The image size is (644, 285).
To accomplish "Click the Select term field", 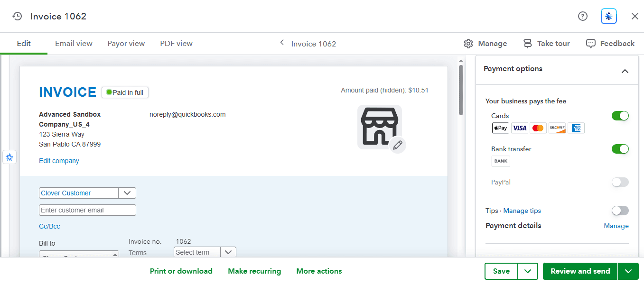I will coord(197,252).
